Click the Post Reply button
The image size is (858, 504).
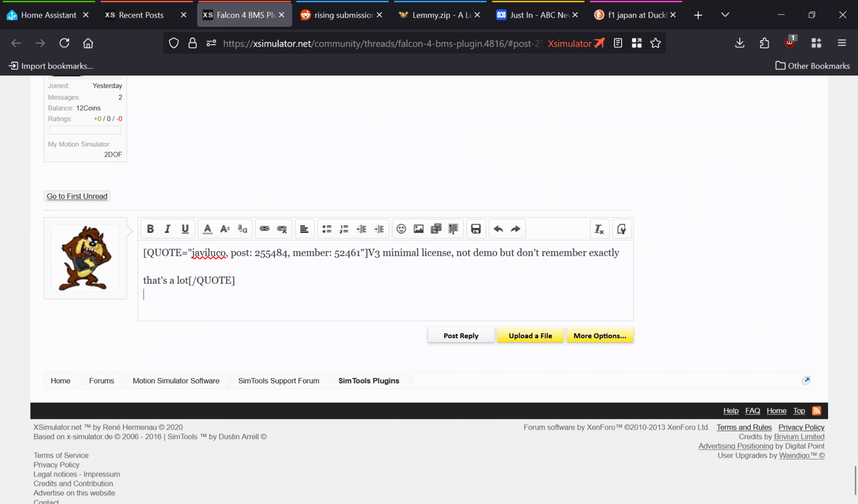(461, 336)
